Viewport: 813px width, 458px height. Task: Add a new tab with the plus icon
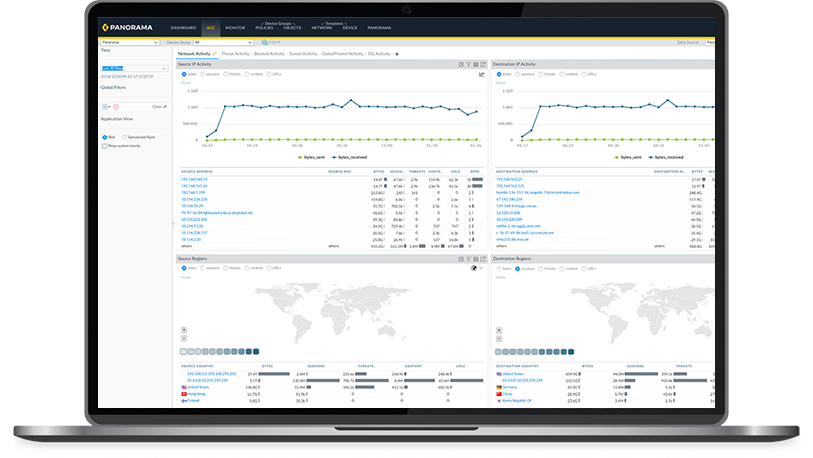(397, 53)
